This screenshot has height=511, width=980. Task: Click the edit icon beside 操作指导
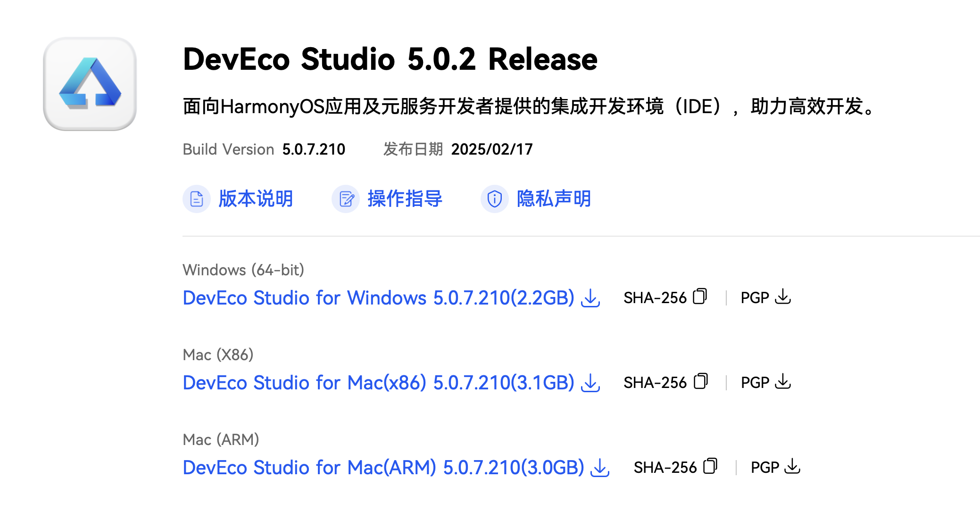pos(346,199)
